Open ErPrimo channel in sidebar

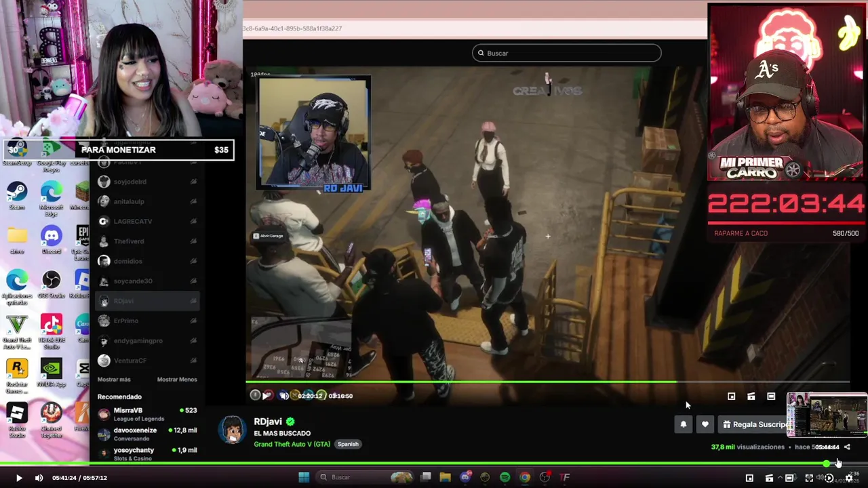pos(148,321)
